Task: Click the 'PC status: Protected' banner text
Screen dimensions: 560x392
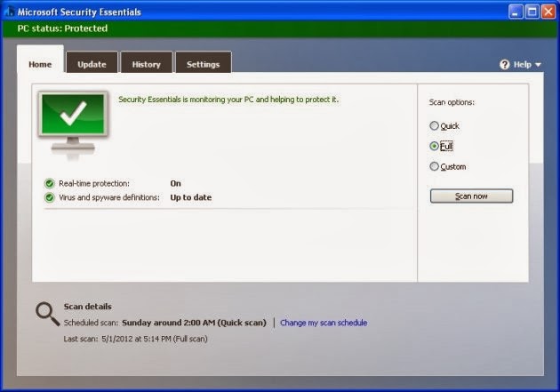Action: tap(62, 28)
